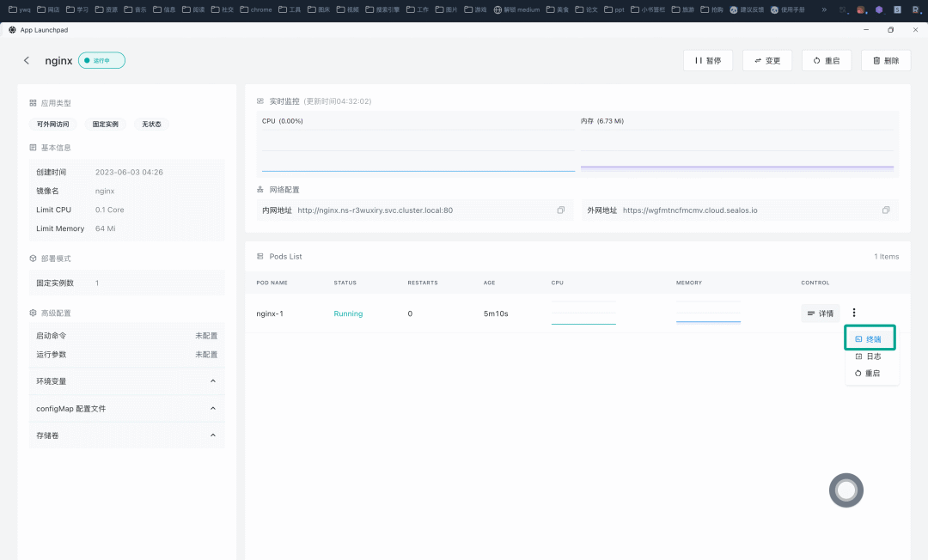This screenshot has height=560, width=928.
Task: Click the floating circular assistant button
Action: pyautogui.click(x=846, y=490)
